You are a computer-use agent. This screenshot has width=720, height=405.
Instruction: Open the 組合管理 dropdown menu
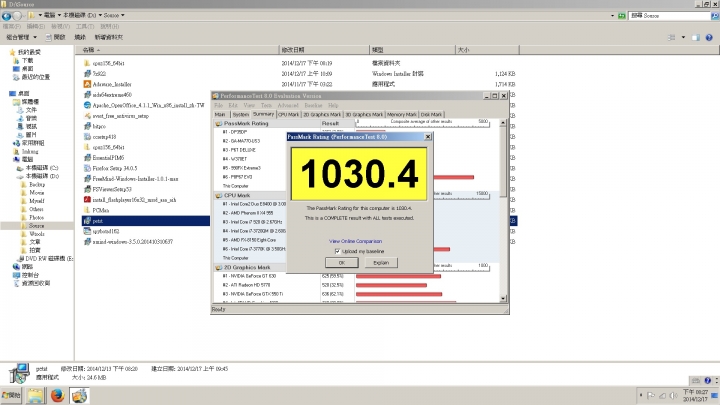(x=22, y=37)
